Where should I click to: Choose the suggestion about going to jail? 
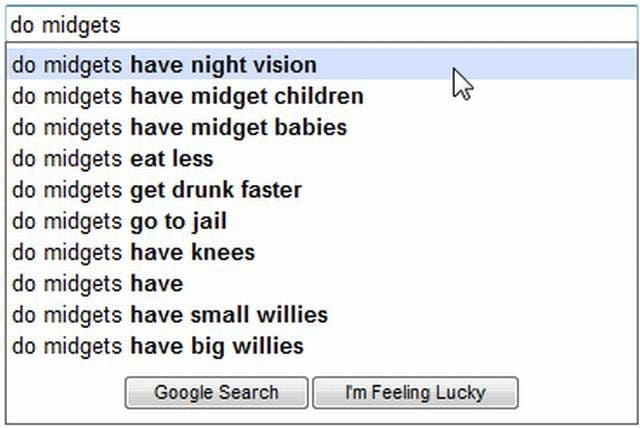coord(119,221)
